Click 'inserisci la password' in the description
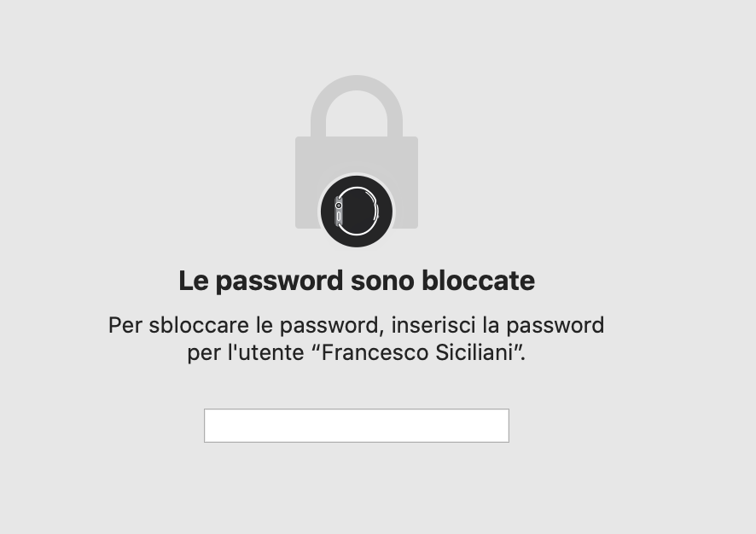 tap(497, 325)
